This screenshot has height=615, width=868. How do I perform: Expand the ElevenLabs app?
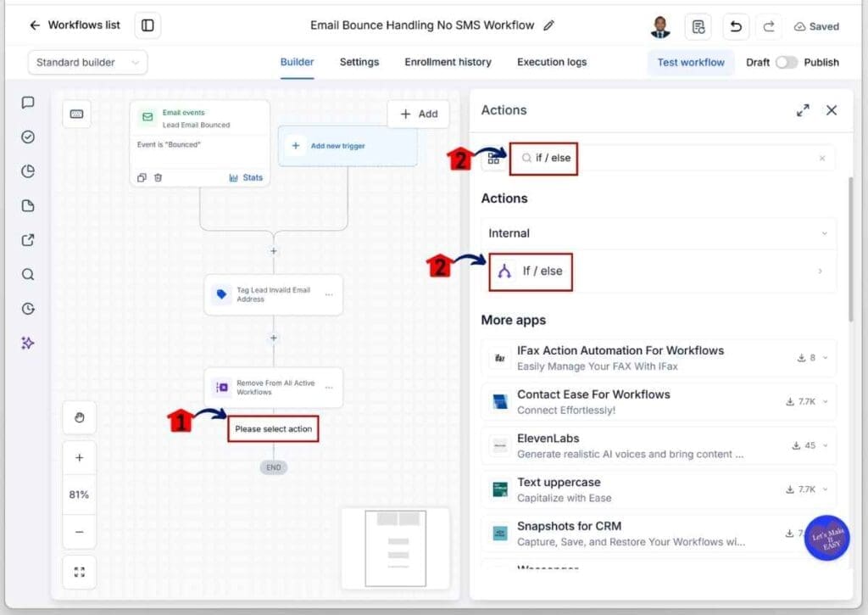pos(658,445)
